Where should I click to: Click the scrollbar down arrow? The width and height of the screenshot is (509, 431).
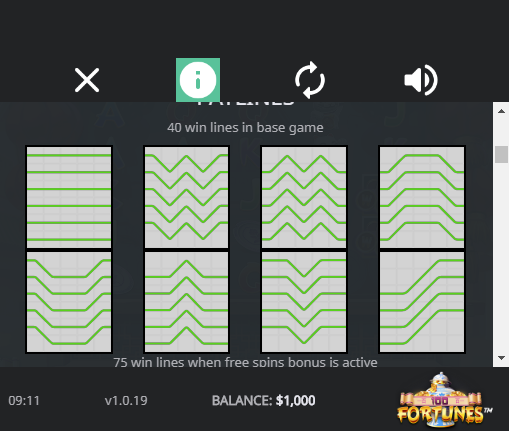(501, 358)
